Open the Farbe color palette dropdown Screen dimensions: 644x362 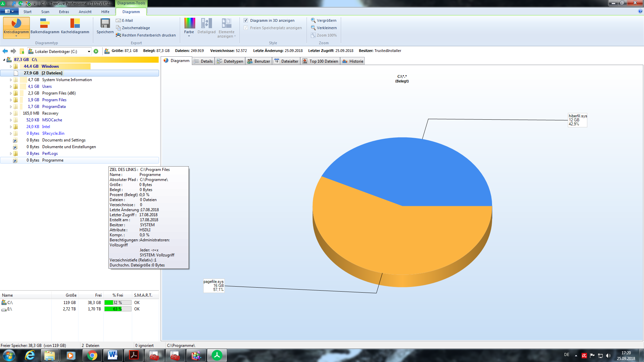[x=189, y=27]
